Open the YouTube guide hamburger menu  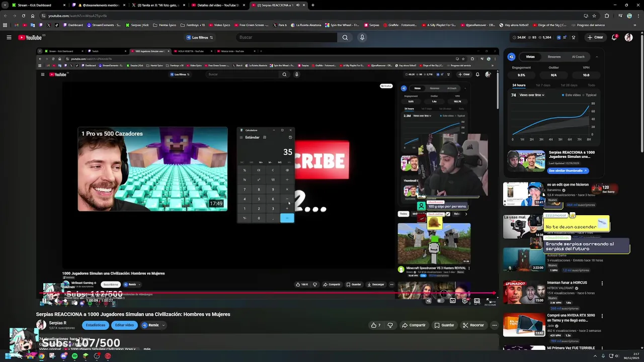point(9,37)
